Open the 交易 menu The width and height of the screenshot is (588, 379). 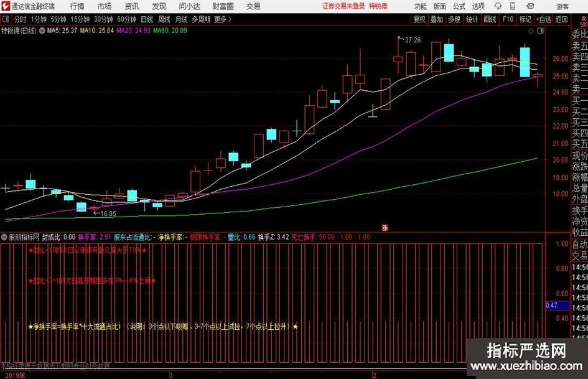pos(253,6)
